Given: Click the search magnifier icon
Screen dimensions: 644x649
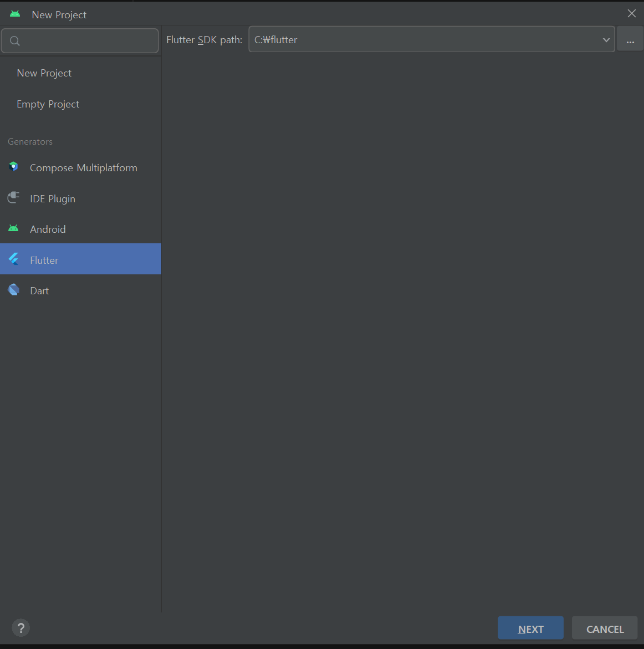Looking at the screenshot, I should (x=15, y=41).
